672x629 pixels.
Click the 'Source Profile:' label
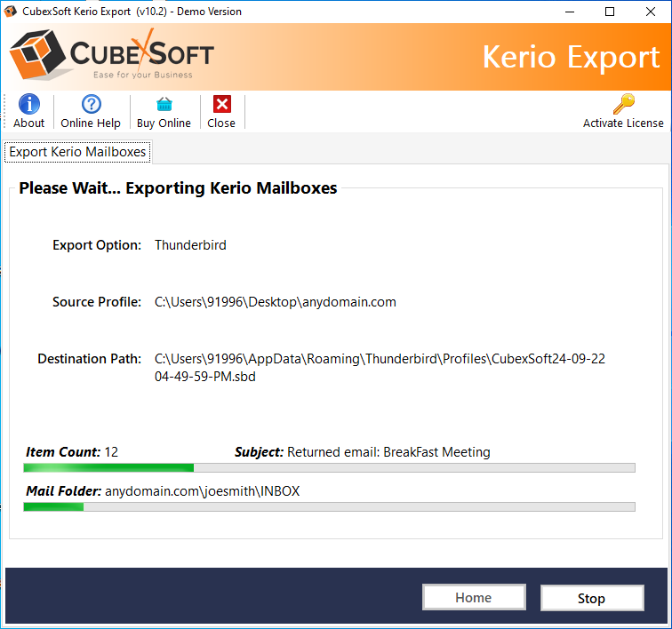(x=97, y=302)
